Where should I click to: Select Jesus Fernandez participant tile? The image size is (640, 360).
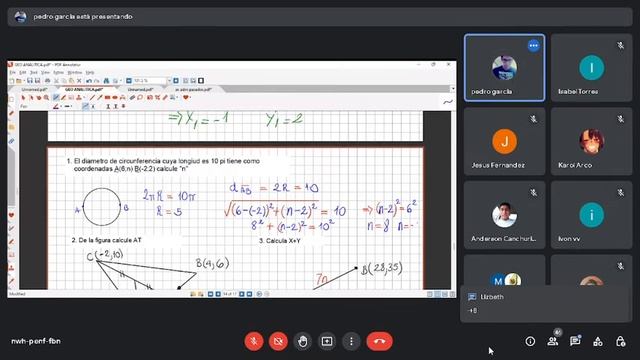504,141
